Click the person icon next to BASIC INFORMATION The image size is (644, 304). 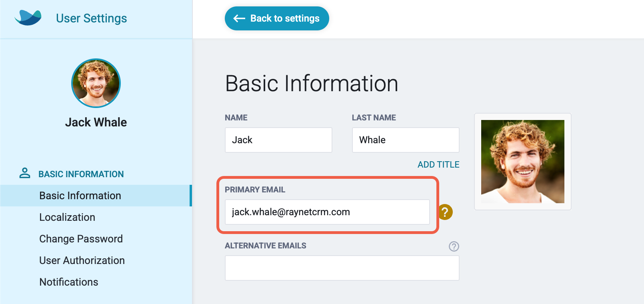point(25,173)
